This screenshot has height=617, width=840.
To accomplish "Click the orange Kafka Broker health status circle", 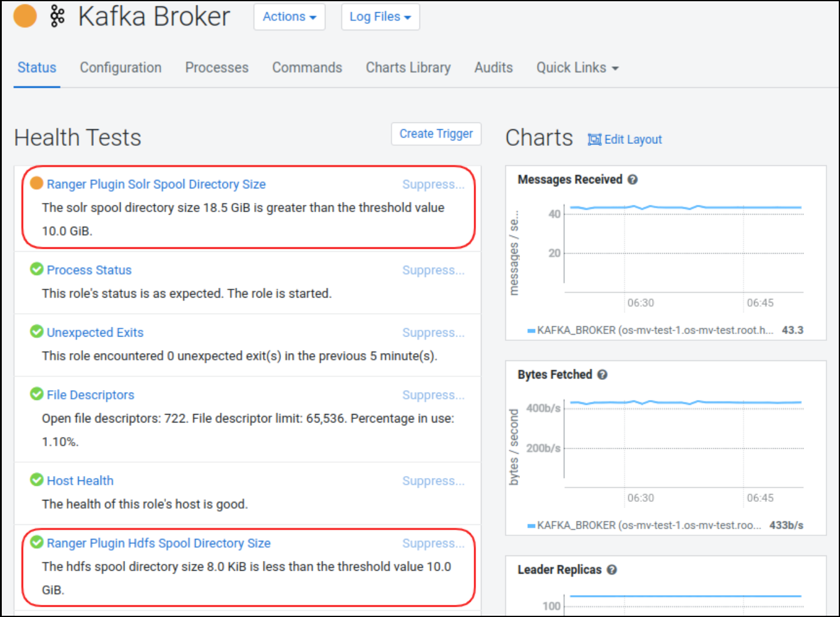I will pos(25,16).
